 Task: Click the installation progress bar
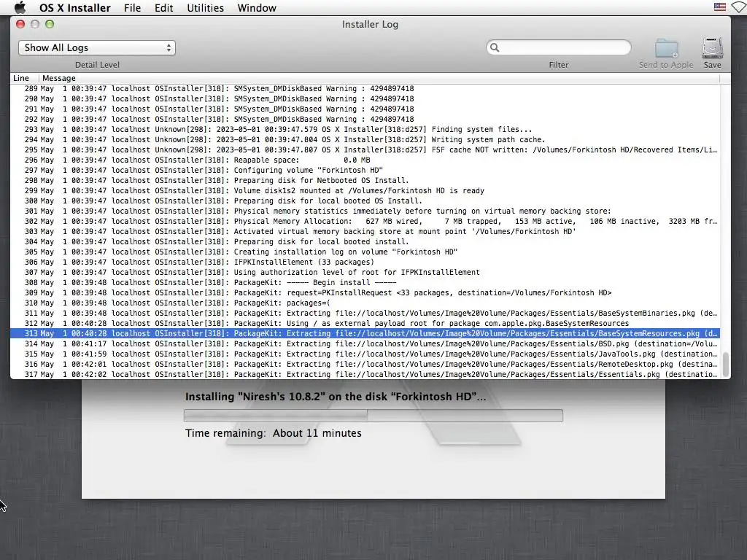coord(373,415)
